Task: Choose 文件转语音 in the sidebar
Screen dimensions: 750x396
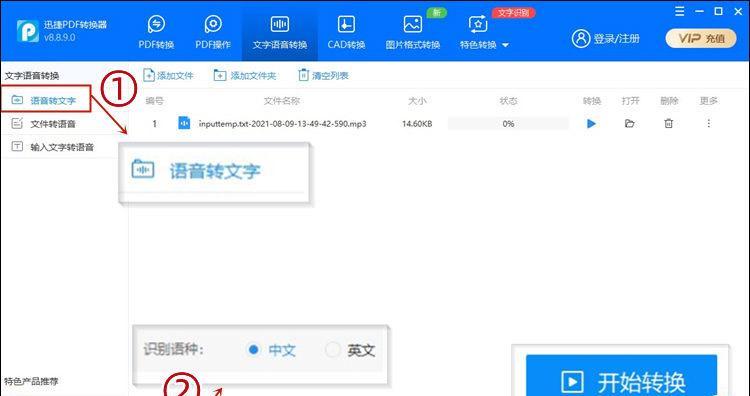Action: point(53,124)
